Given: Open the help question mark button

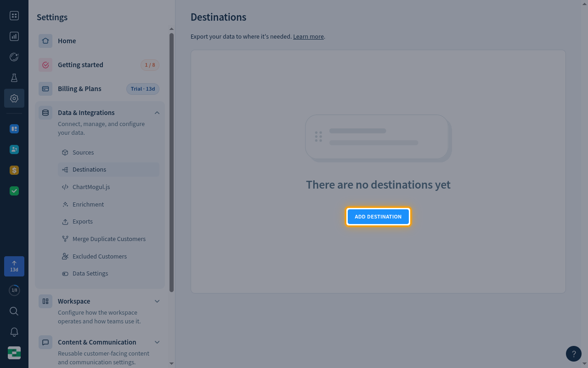Looking at the screenshot, I should (574, 354).
